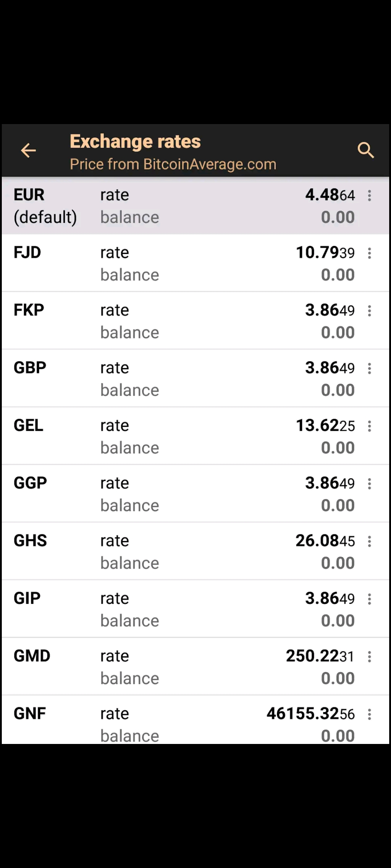Screen dimensions: 391x868
Task: Go back using the arrow icon
Action: [x=28, y=150]
